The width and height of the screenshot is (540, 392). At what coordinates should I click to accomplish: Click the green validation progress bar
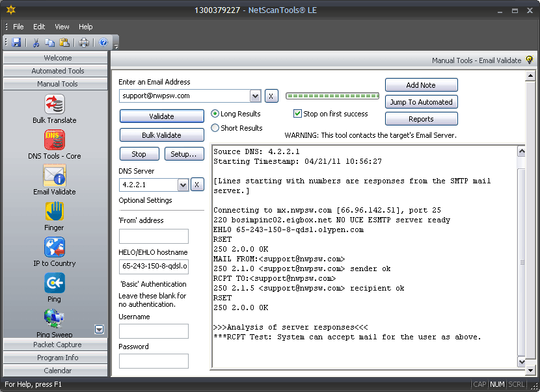coord(332,96)
